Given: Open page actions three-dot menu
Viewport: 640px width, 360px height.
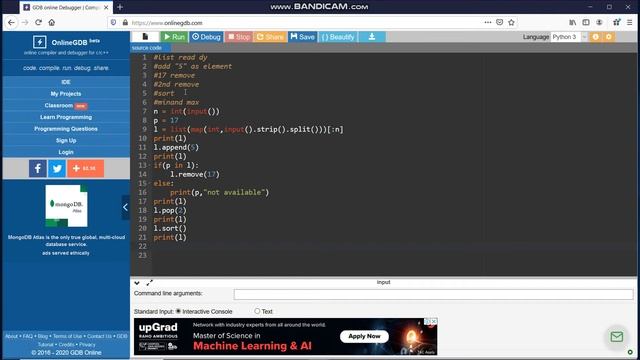Looking at the screenshot, I should 488,22.
